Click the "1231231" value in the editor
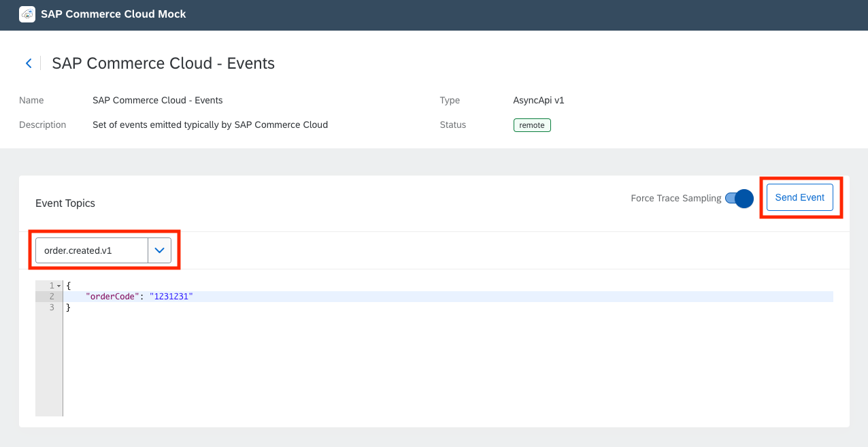 pos(171,297)
